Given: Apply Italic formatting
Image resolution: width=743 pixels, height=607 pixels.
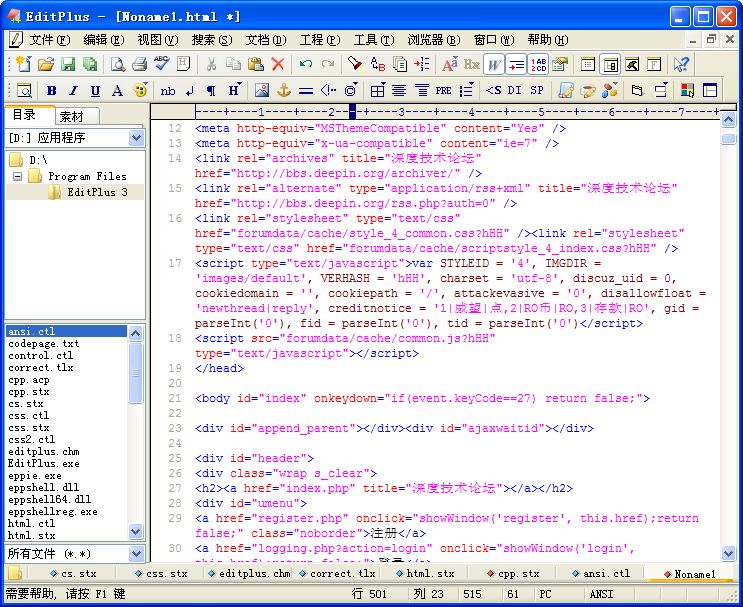Looking at the screenshot, I should 73,90.
